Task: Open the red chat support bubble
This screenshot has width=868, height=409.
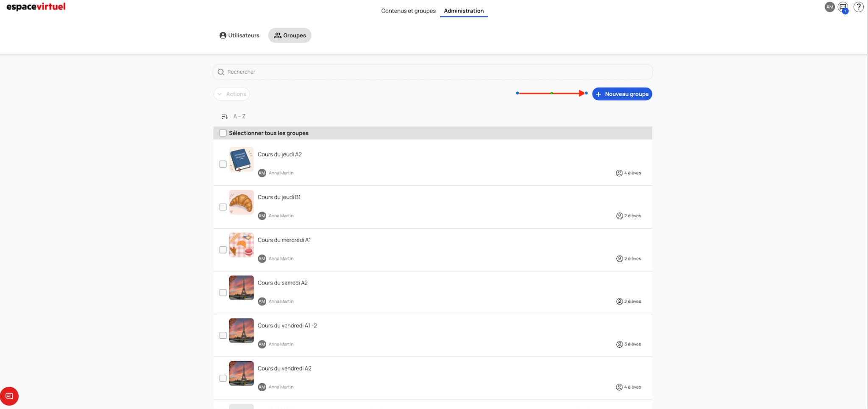Action: pyautogui.click(x=9, y=396)
